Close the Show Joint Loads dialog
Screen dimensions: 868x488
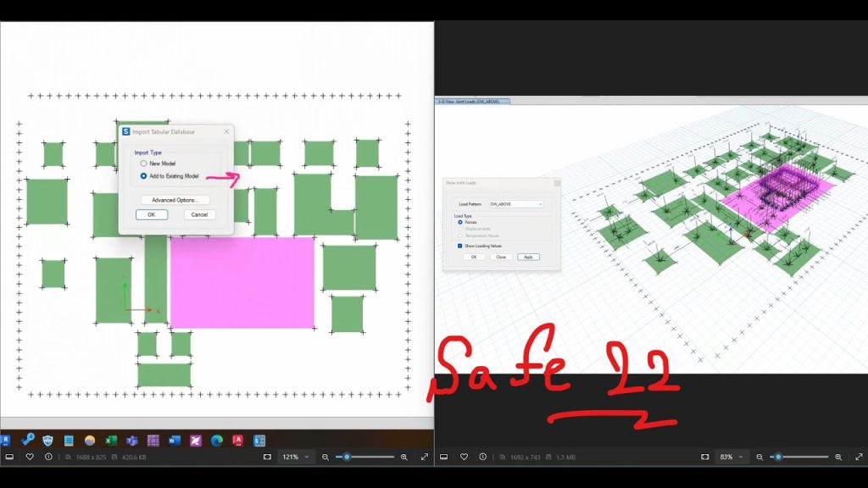(x=557, y=183)
